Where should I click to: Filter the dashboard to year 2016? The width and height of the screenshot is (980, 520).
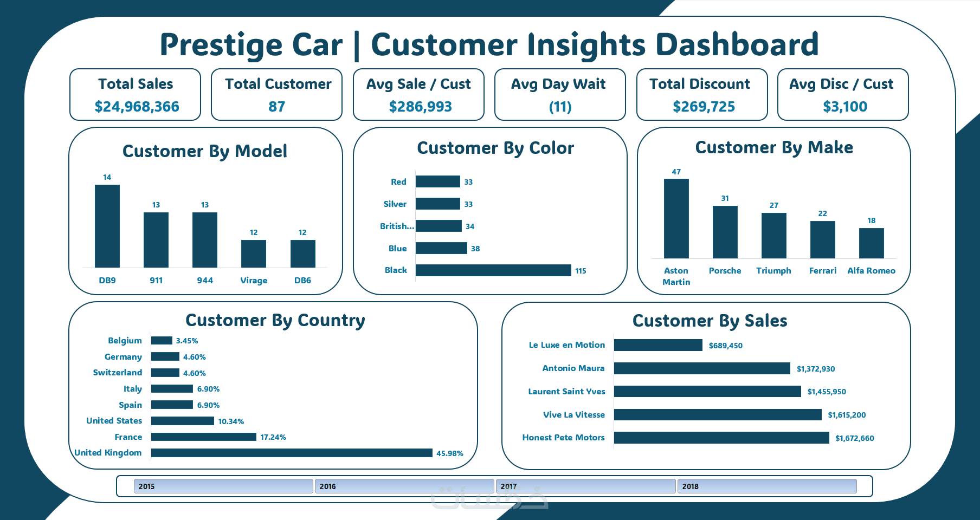tap(404, 486)
